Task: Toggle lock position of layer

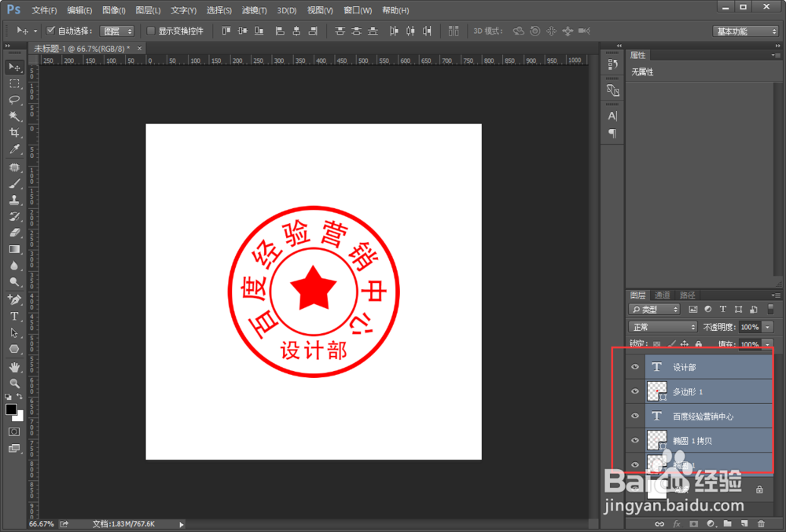Action: click(685, 344)
